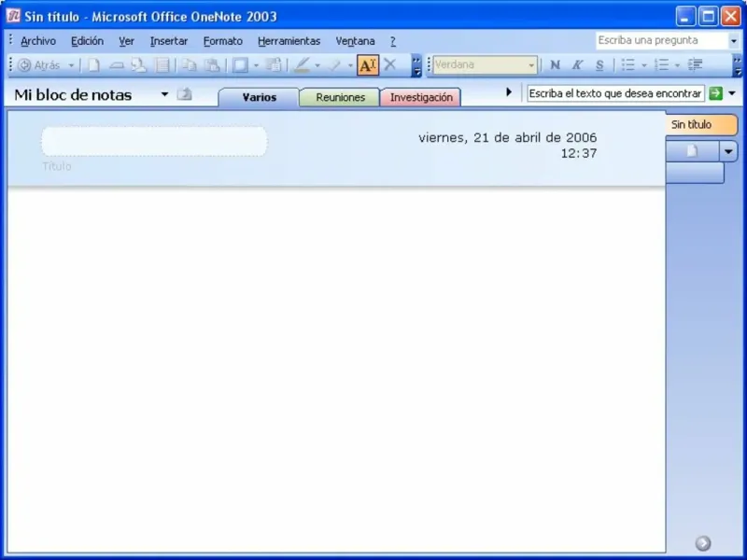Open the Formato menu
Viewport: 747px width, 560px height.
[223, 41]
